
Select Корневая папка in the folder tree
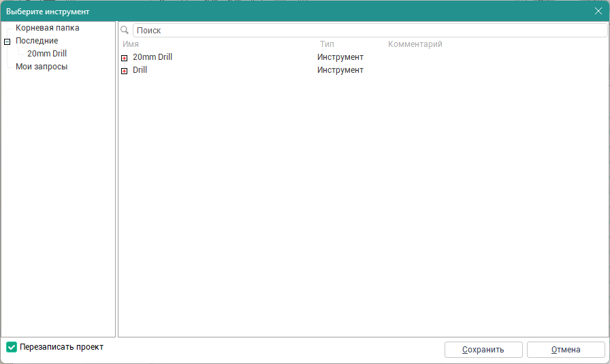47,28
